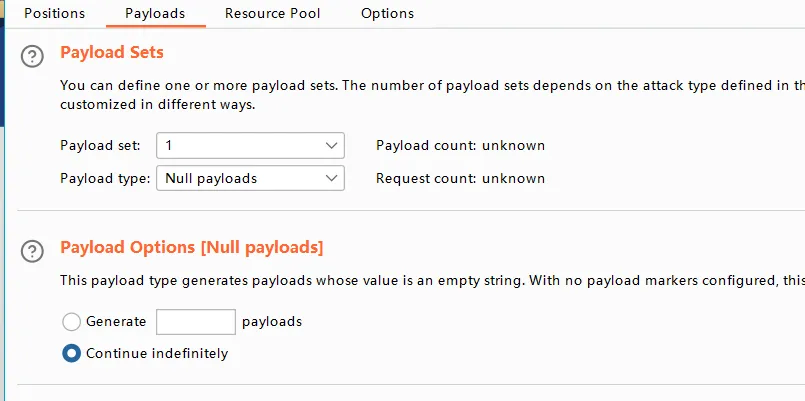Select the Payloads tab

click(155, 14)
